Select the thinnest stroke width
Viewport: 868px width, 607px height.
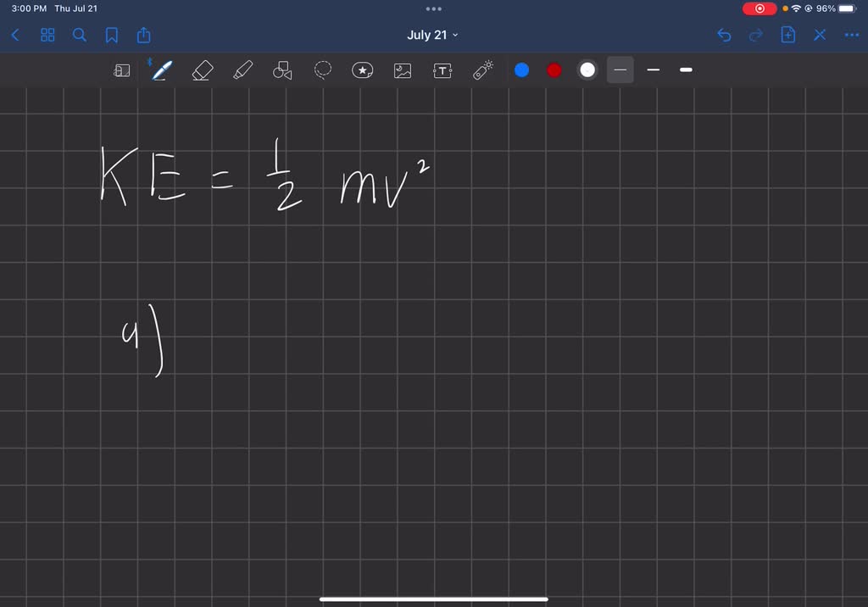click(620, 70)
